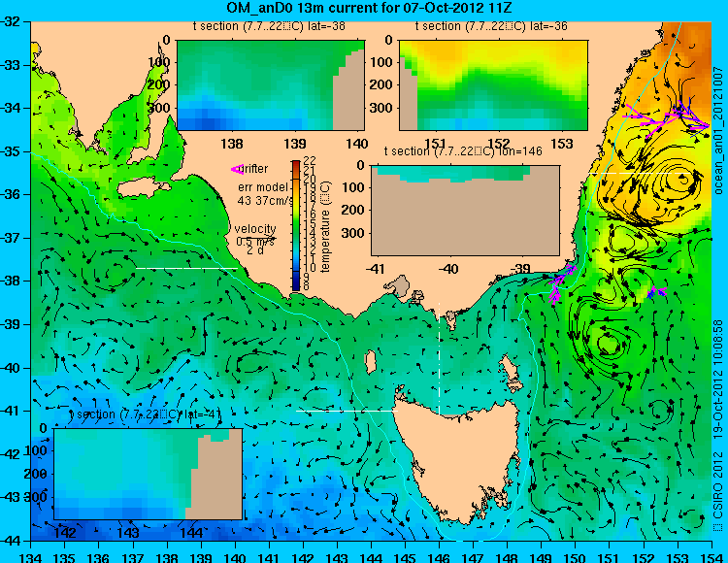Click the magenta drifter triangle legend icon
The height and width of the screenshot is (563, 728).
click(x=237, y=170)
